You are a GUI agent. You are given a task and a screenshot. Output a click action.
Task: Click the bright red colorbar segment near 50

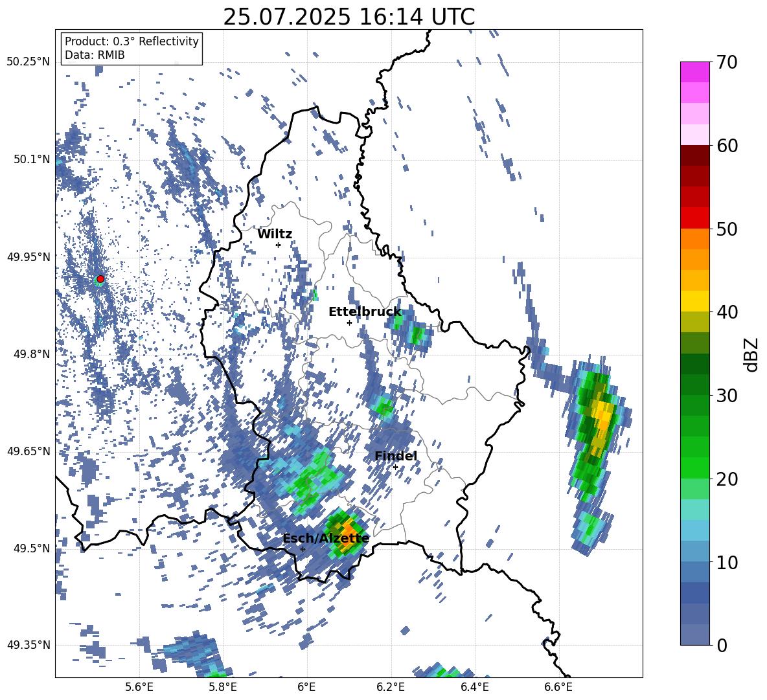[x=694, y=218]
